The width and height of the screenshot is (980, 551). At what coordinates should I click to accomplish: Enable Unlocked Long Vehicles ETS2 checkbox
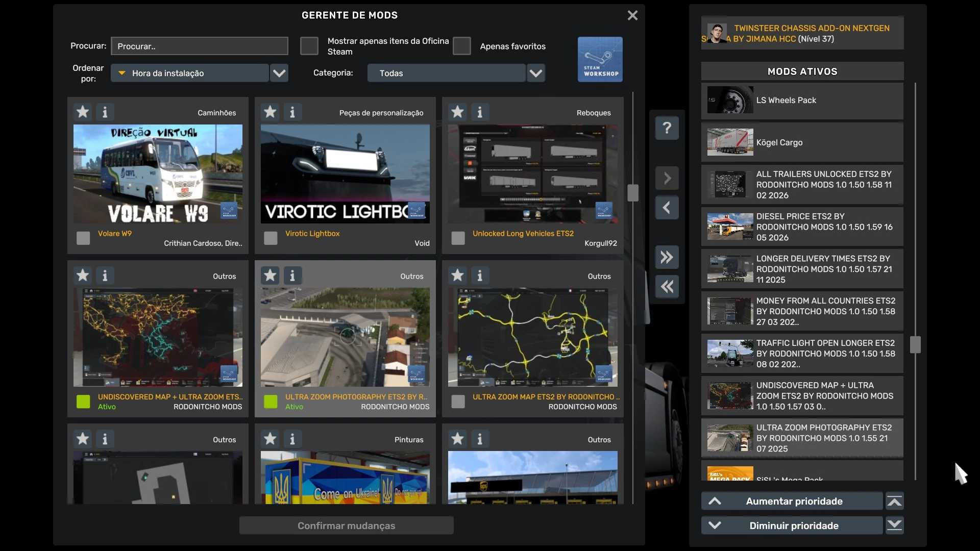(x=458, y=238)
